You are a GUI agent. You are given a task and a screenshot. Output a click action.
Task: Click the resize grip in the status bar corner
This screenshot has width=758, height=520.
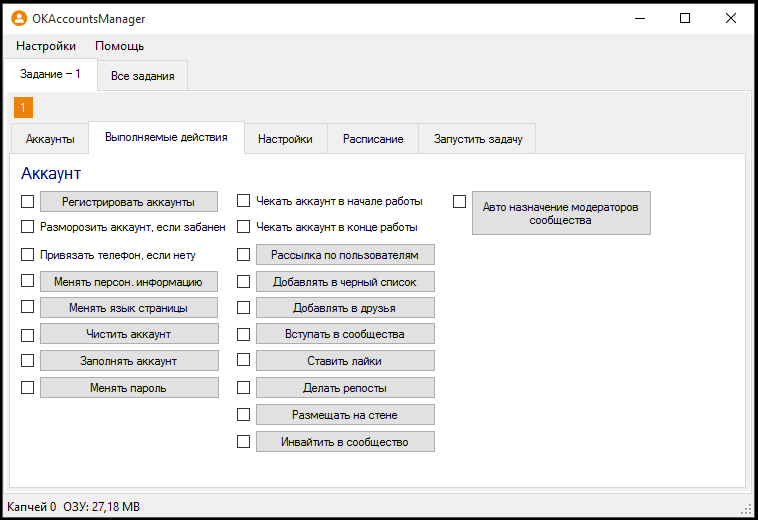(x=746, y=508)
